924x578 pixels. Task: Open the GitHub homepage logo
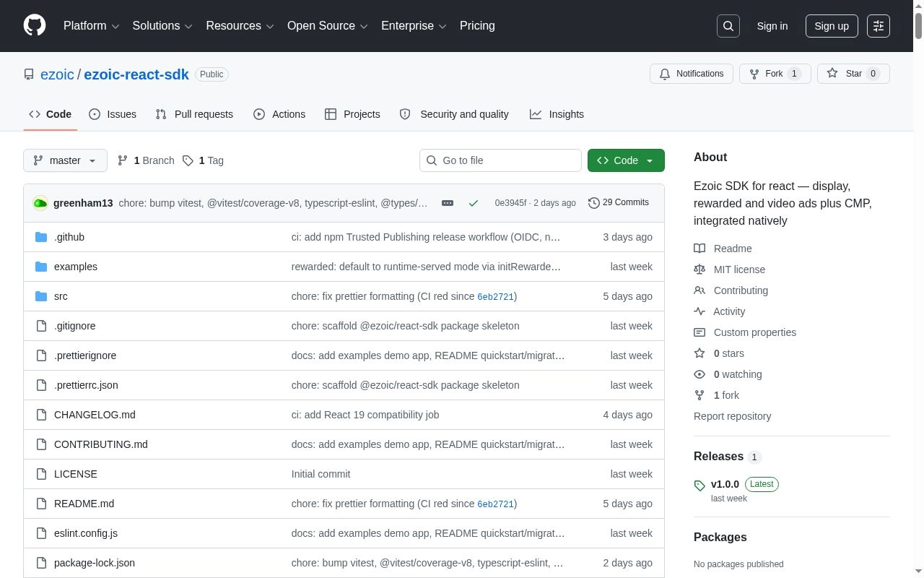[x=35, y=25]
